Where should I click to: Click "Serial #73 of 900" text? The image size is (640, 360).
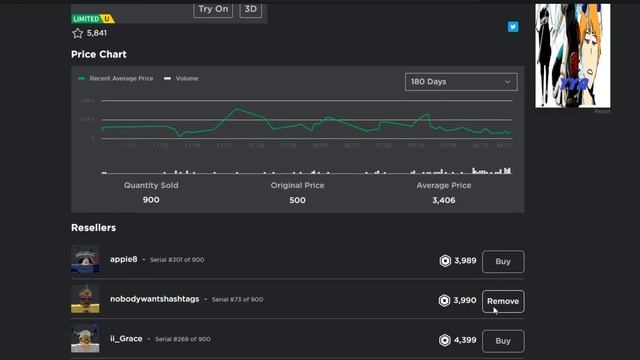tap(237, 299)
